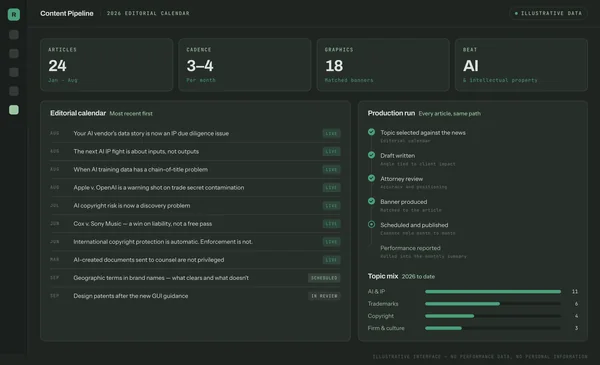The width and height of the screenshot is (600, 365).
Task: Click the count 11 beside AI & IP
Action: 575,292
